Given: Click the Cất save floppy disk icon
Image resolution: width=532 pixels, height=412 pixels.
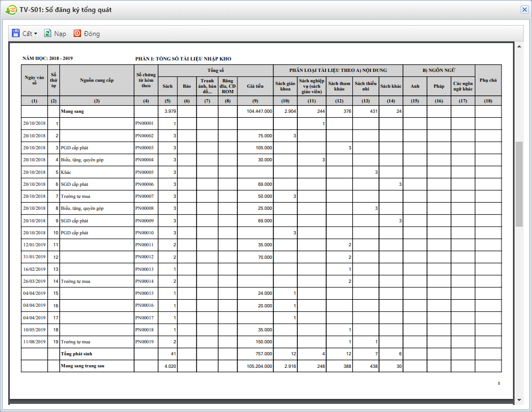Looking at the screenshot, I should coord(16,33).
